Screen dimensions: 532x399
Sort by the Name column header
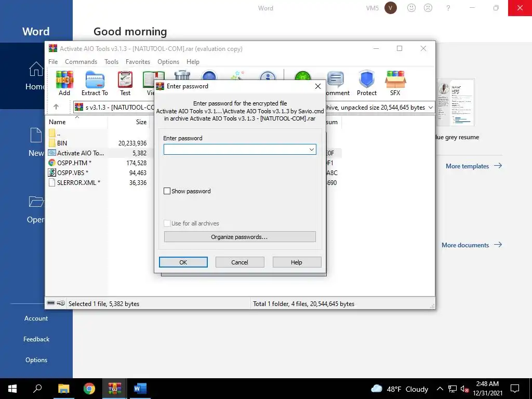pyautogui.click(x=77, y=122)
